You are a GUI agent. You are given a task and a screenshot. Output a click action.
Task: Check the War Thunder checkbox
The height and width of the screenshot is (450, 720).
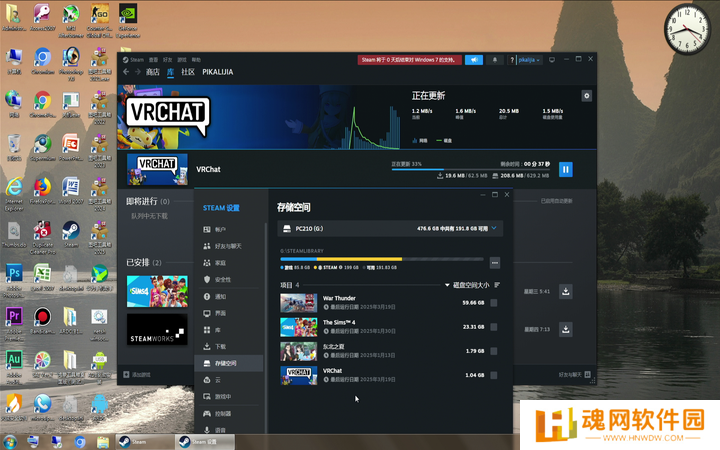coord(494,303)
